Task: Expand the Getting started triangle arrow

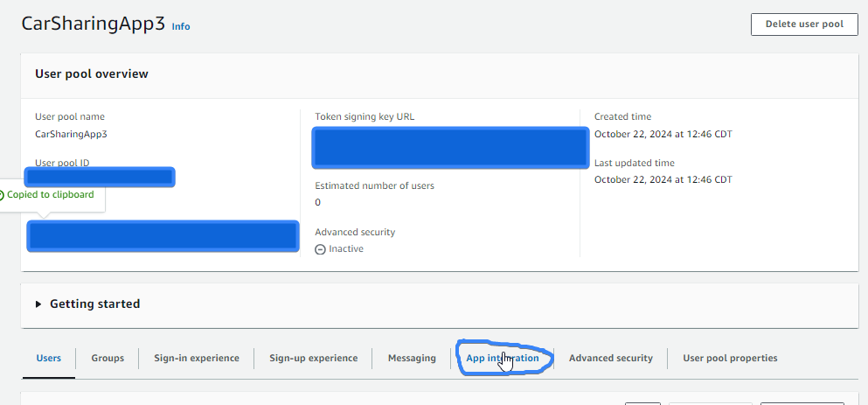Action: 38,304
